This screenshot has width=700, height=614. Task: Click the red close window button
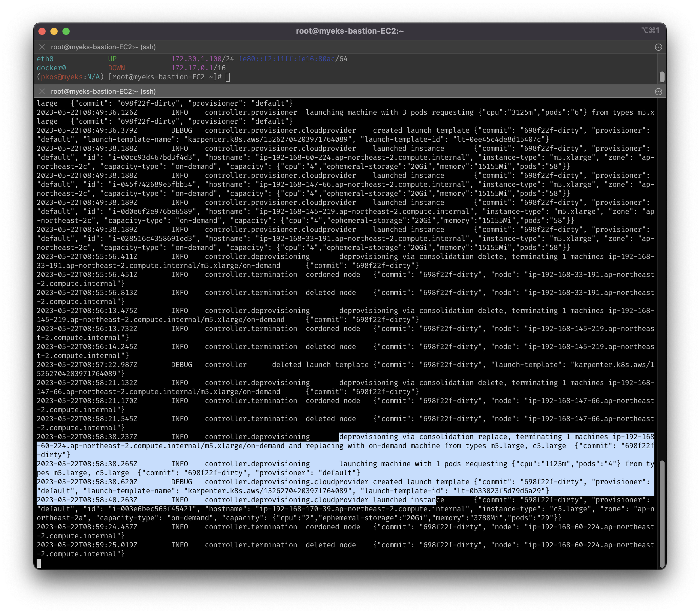point(42,31)
